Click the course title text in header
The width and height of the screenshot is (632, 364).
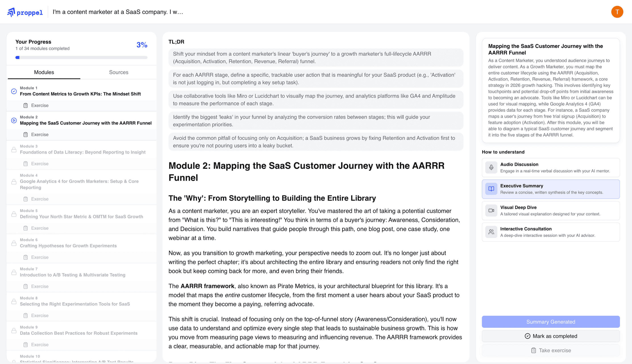pos(118,12)
